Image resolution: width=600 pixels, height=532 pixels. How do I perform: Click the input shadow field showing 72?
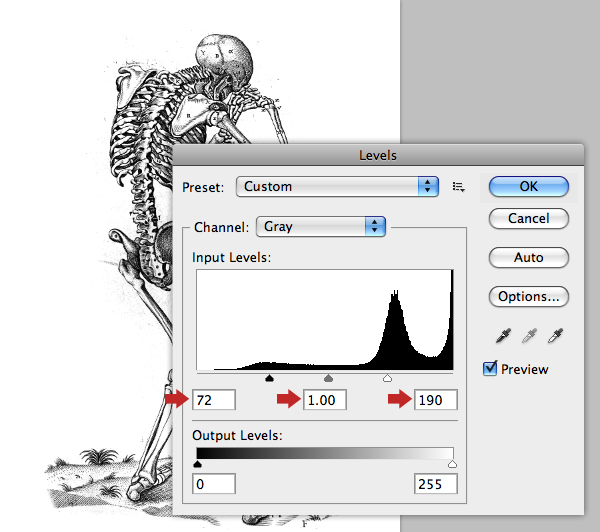click(x=214, y=400)
